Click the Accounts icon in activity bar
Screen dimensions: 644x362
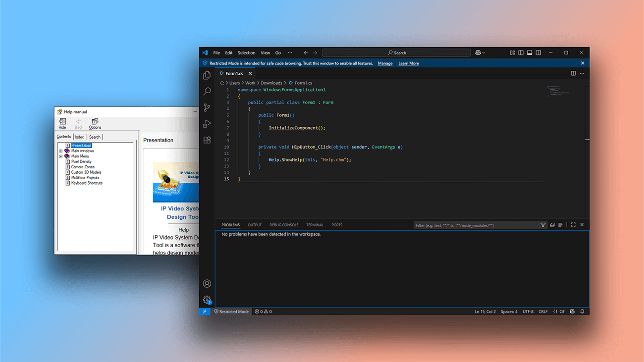point(207,284)
